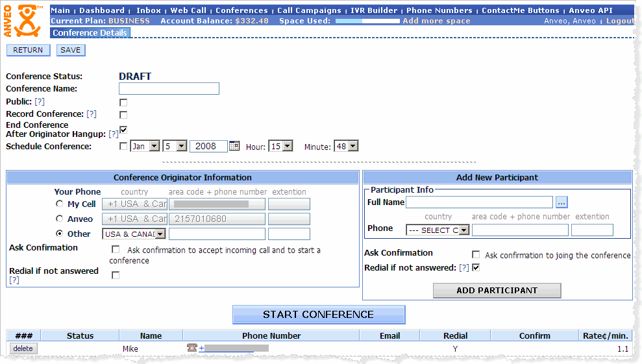Open help for Record Conference
The width and height of the screenshot is (642, 364).
(x=92, y=114)
